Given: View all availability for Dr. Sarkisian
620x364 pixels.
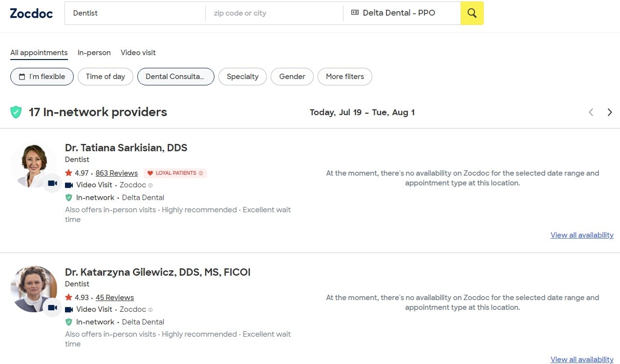Looking at the screenshot, I should (582, 235).
